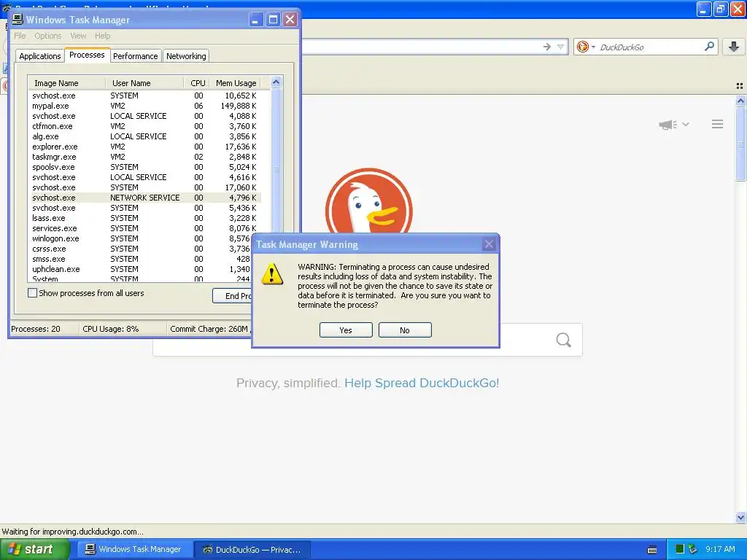Select the lsass.exe process

[145, 218]
